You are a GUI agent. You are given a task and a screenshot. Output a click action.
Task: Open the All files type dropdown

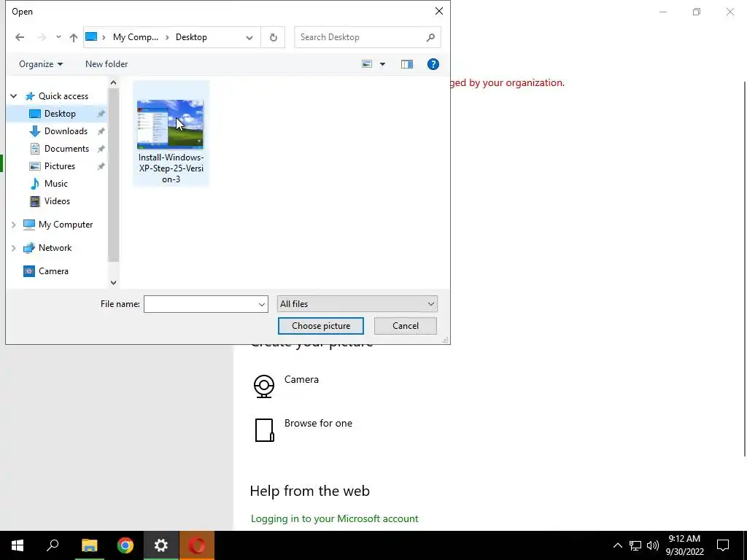357,304
